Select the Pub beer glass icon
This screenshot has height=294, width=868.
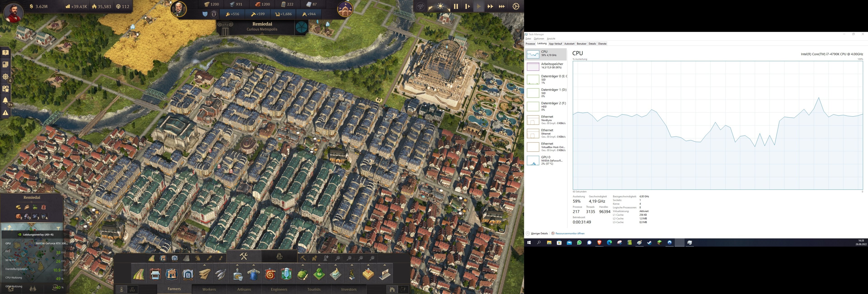[x=286, y=274]
